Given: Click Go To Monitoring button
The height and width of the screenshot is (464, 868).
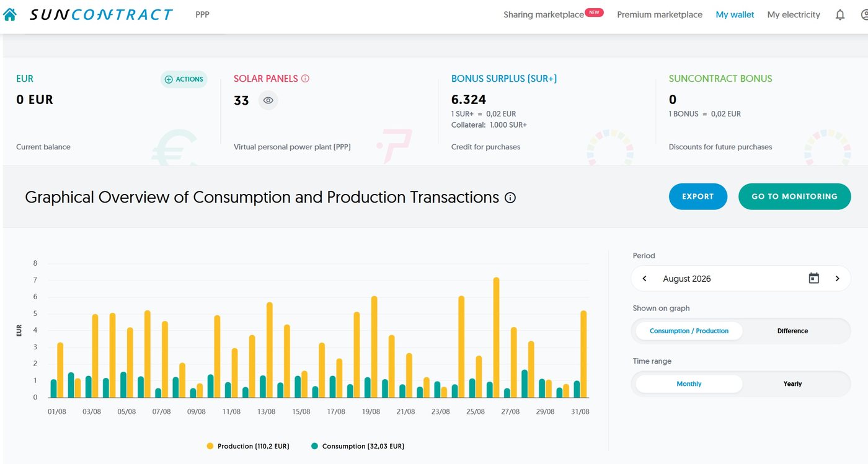Looking at the screenshot, I should click(794, 196).
